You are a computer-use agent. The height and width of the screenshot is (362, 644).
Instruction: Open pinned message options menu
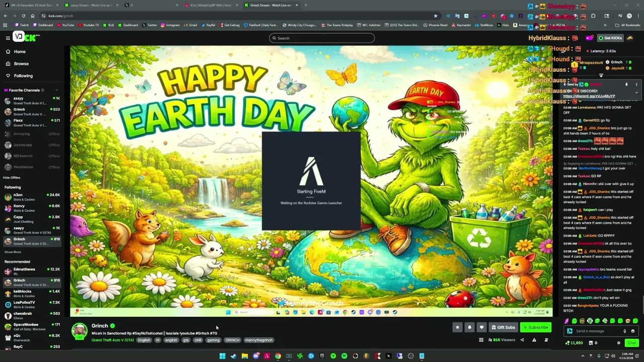(636, 84)
